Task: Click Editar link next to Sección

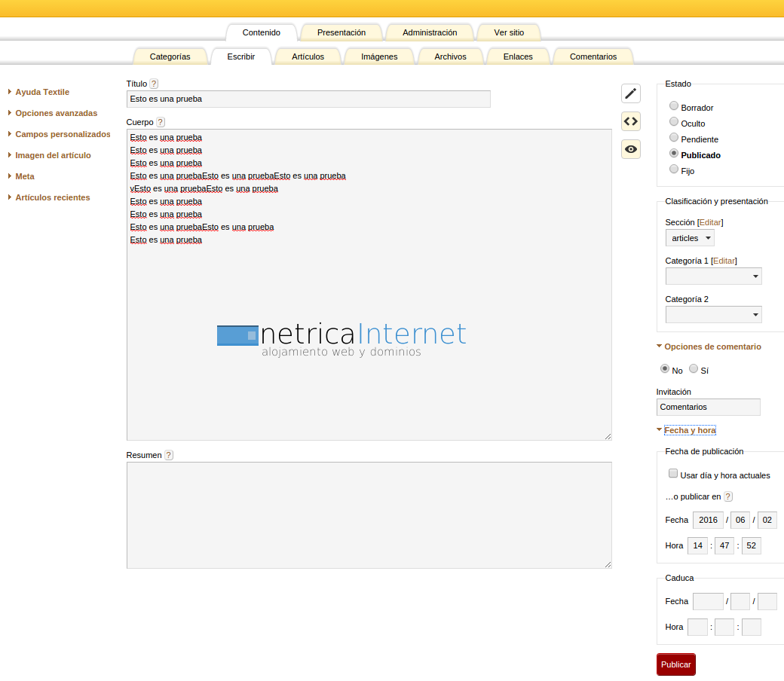Action: 710,222
